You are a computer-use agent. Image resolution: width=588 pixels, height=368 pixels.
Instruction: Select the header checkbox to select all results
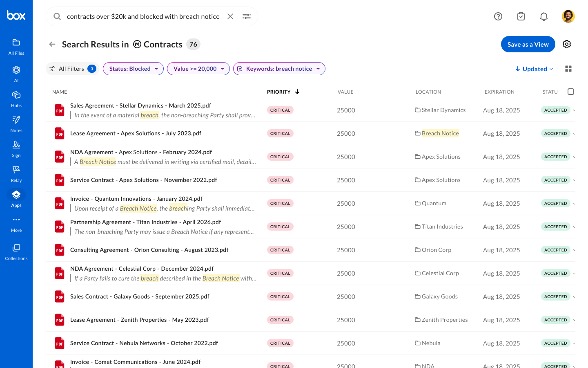coord(571,92)
